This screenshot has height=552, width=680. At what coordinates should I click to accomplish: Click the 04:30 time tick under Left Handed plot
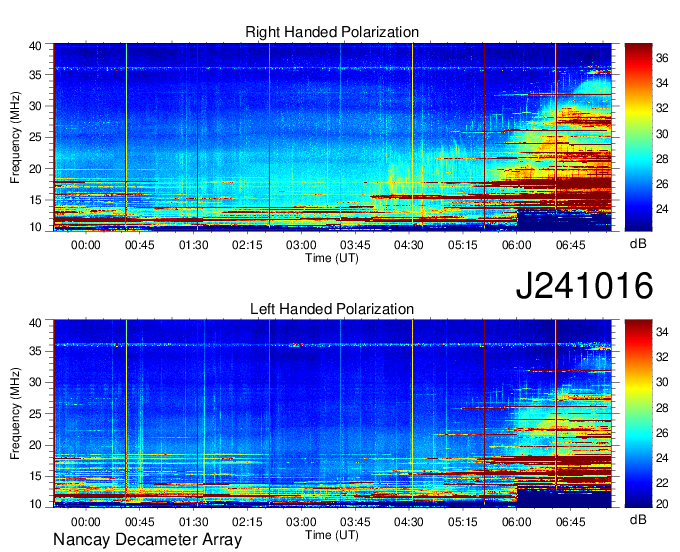pyautogui.click(x=409, y=522)
